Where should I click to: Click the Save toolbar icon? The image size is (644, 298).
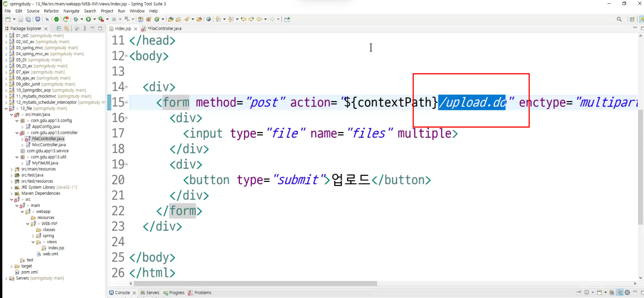click(x=21, y=19)
